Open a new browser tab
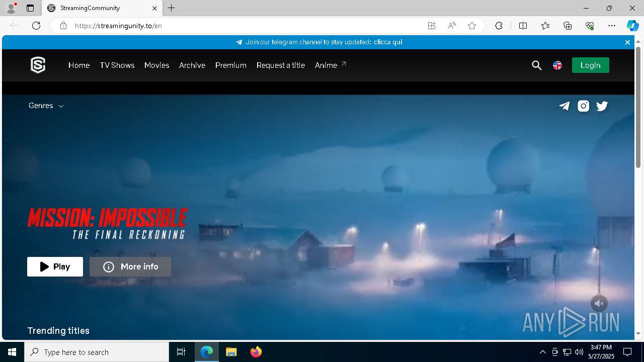The width and height of the screenshot is (644, 362). click(x=172, y=8)
